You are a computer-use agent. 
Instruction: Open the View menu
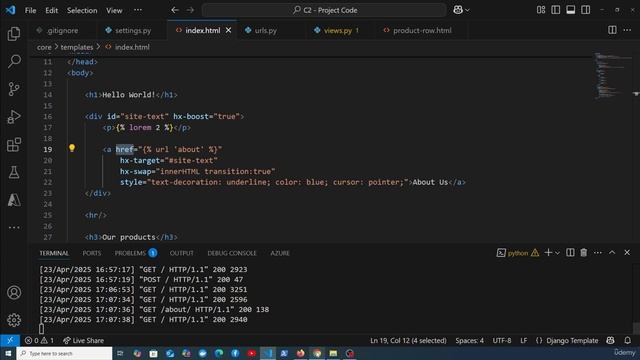[114, 10]
